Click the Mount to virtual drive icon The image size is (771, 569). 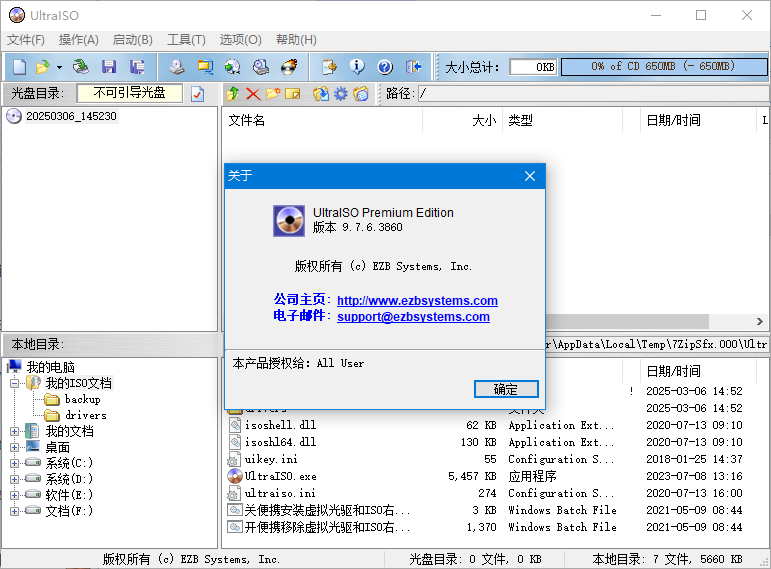[261, 66]
